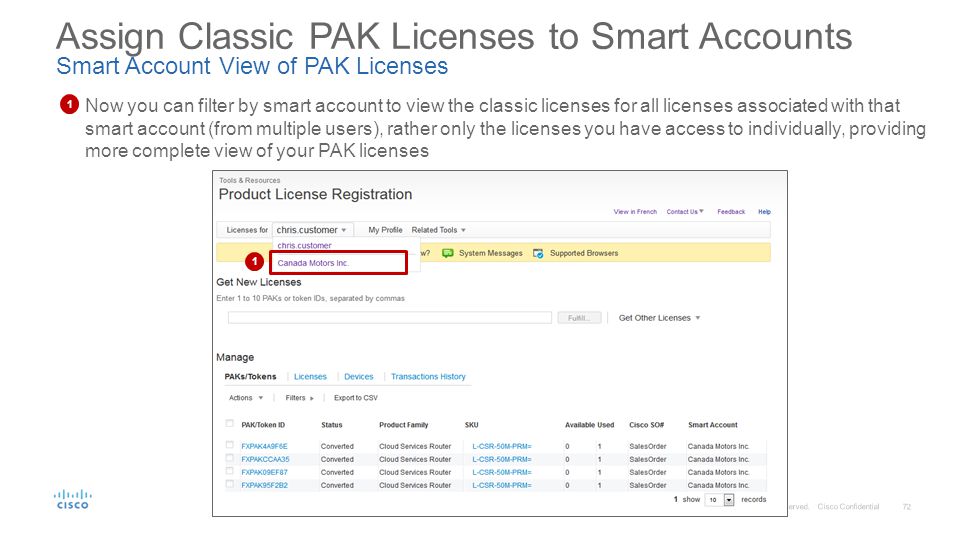Open the Transactions History tab
This screenshot has width=960, height=540.
point(429,377)
